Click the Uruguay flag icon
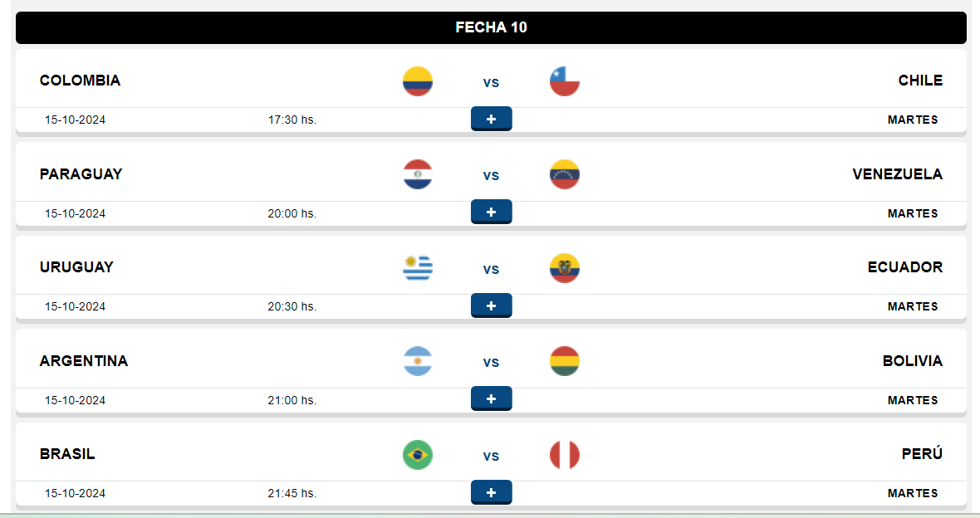980x518 pixels. [418, 268]
